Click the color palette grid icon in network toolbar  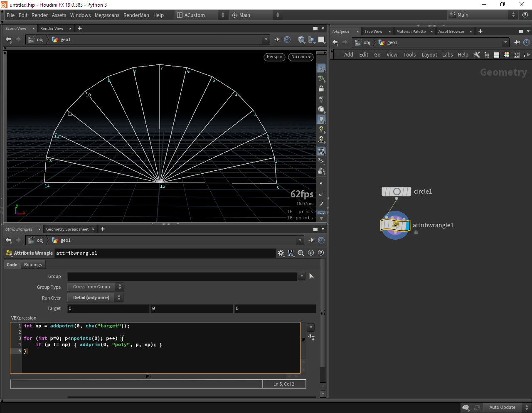point(506,55)
